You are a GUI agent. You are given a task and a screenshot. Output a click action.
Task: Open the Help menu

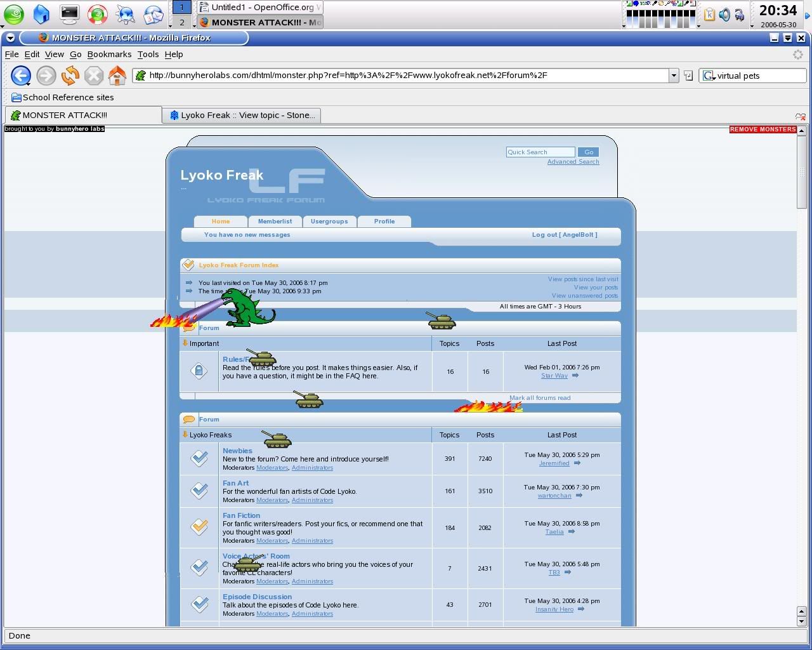pos(174,55)
